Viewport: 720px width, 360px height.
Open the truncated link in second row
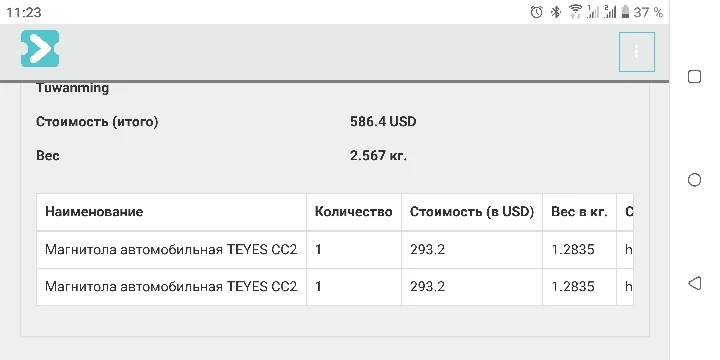click(x=629, y=287)
